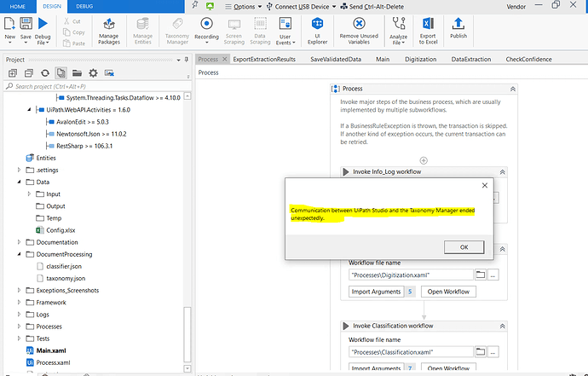The image size is (588, 376).
Task: Refresh the project panel
Action: click(x=45, y=73)
